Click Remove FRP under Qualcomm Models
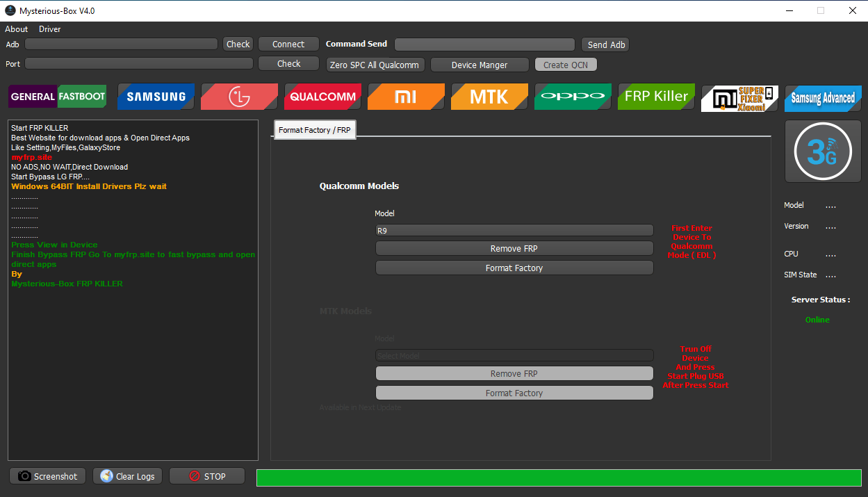Viewport: 868px width, 497px height. [514, 248]
